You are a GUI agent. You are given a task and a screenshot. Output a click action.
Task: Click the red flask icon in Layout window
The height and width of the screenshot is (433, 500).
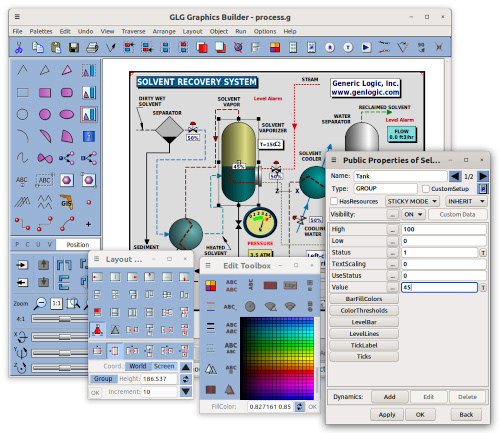point(97,330)
